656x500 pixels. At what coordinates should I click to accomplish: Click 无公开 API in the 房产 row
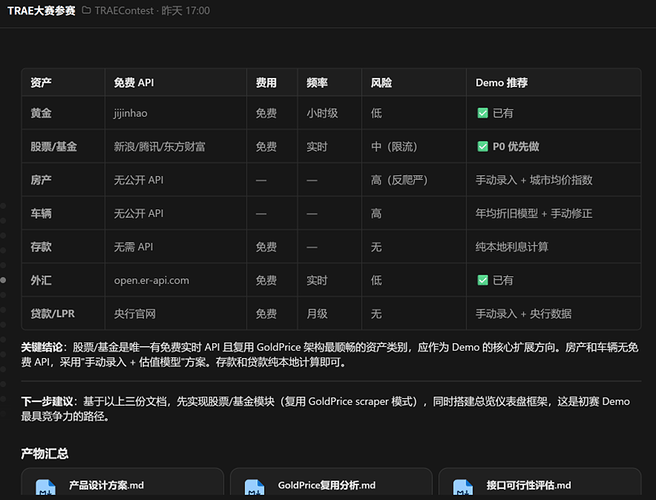(139, 180)
